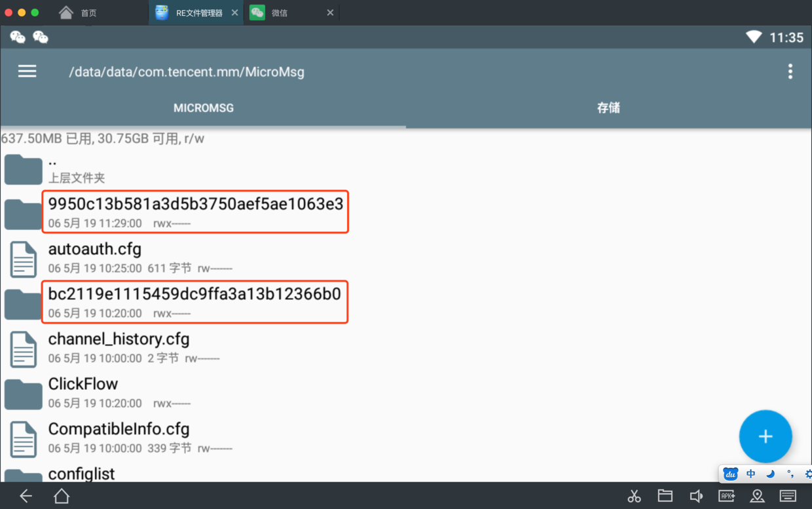Click the folder icon of 9950c13b581a3d5b3750aef5ae1063e3
Image resolution: width=812 pixels, height=509 pixels.
23,214
